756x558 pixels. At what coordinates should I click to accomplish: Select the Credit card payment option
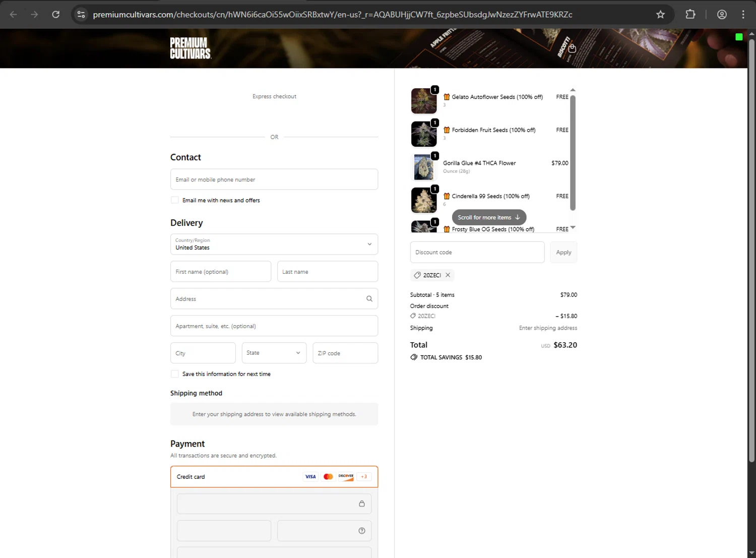(x=274, y=477)
